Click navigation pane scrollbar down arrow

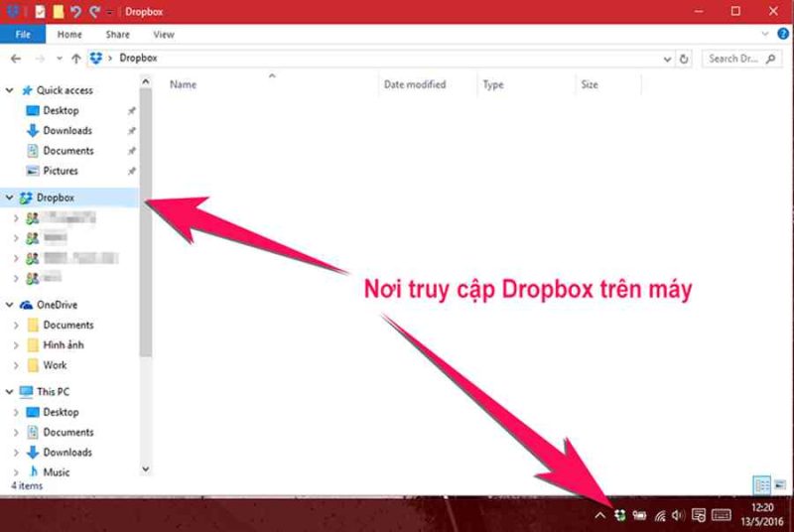tap(146, 469)
